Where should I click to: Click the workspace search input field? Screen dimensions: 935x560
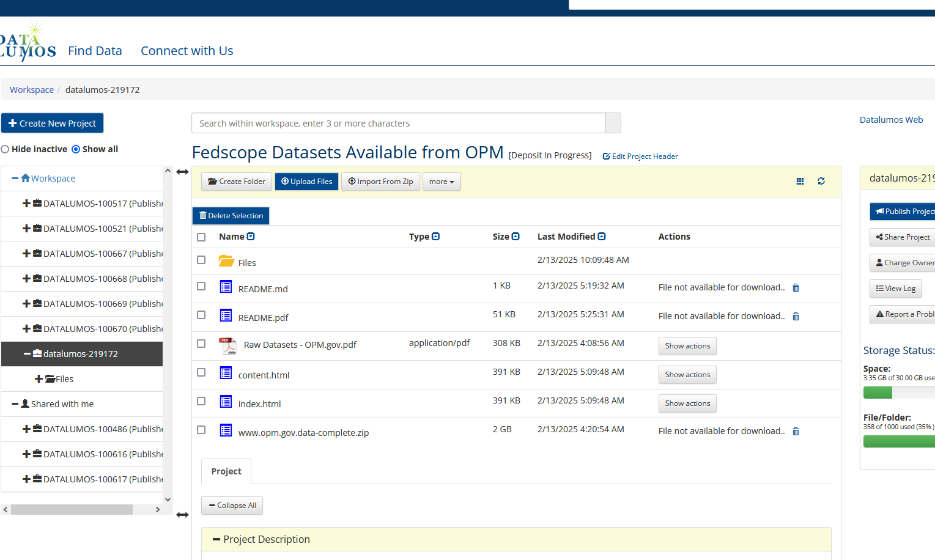pyautogui.click(x=398, y=123)
